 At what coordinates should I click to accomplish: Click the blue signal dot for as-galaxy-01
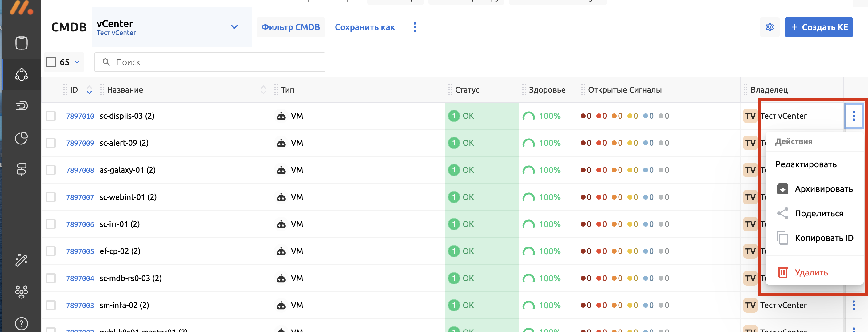pyautogui.click(x=645, y=170)
